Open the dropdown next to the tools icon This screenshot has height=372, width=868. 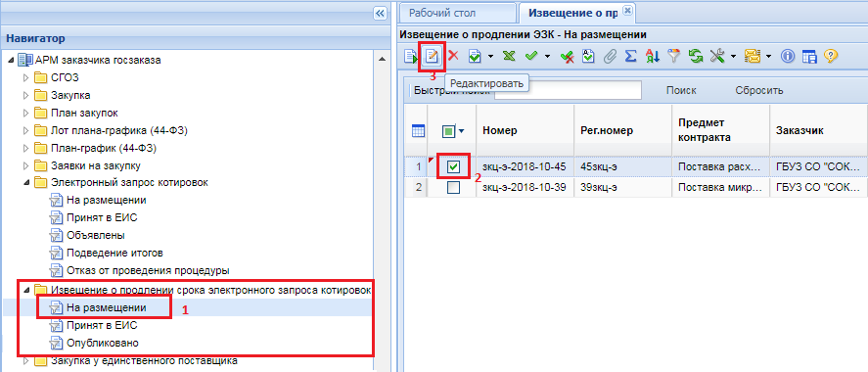733,57
